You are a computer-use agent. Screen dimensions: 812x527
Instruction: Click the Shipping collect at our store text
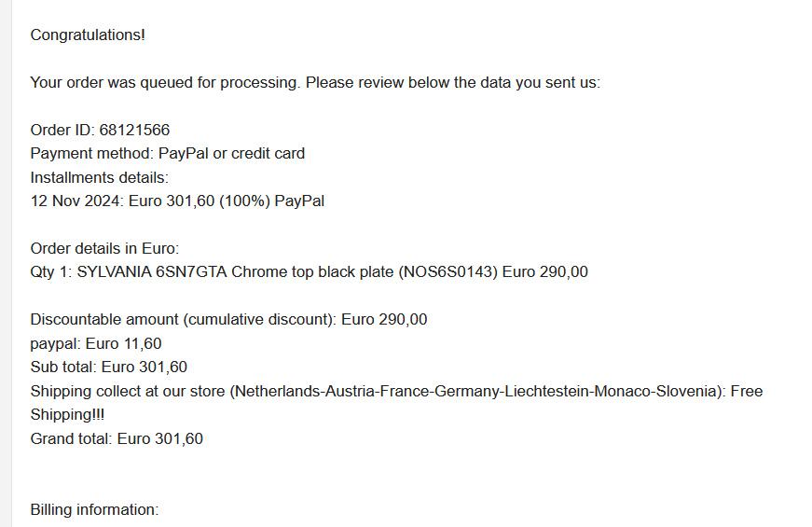click(x=129, y=391)
